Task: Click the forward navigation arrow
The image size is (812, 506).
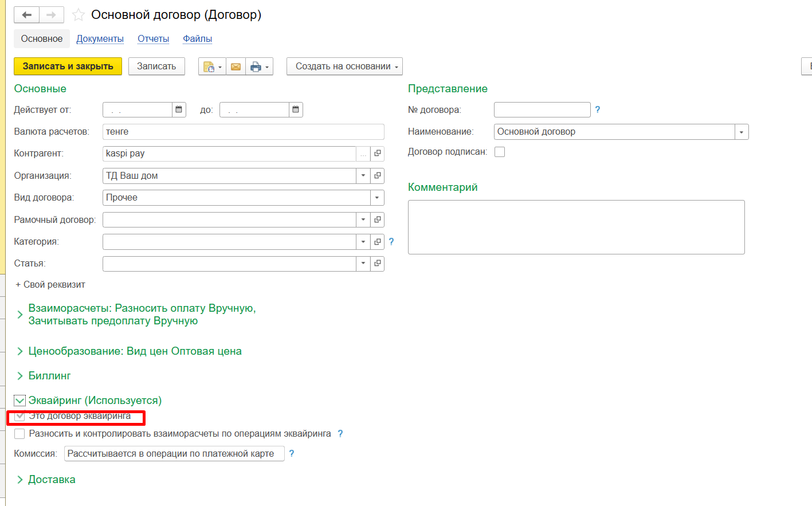Action: (52, 15)
